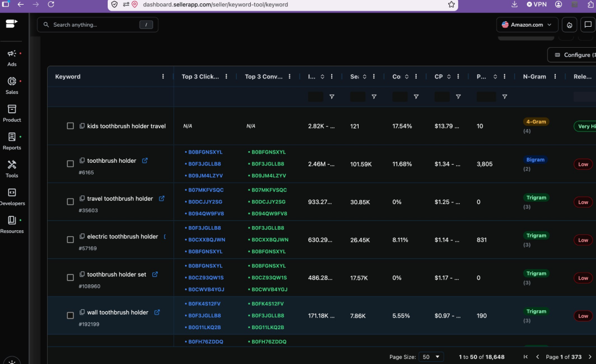Tick the 'travel toothbrush holder' checkbox

70,202
